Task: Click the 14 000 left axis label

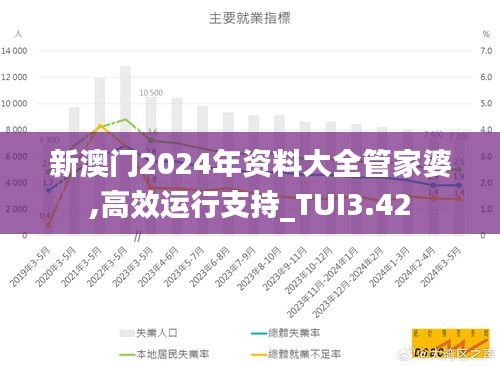Action: click(14, 51)
